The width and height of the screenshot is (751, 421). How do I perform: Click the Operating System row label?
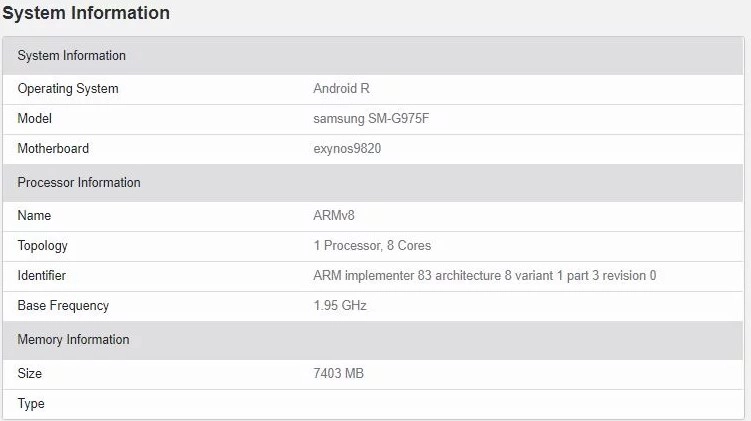pos(68,89)
